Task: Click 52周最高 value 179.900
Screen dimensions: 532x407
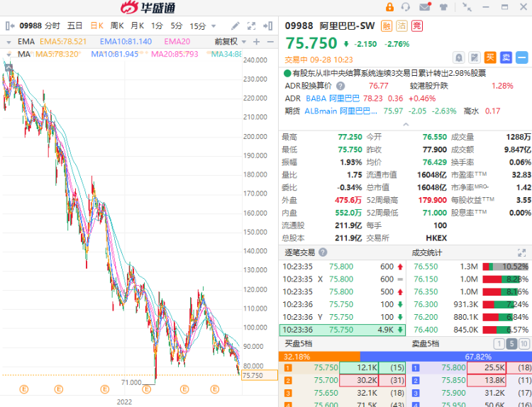Action: coord(432,200)
